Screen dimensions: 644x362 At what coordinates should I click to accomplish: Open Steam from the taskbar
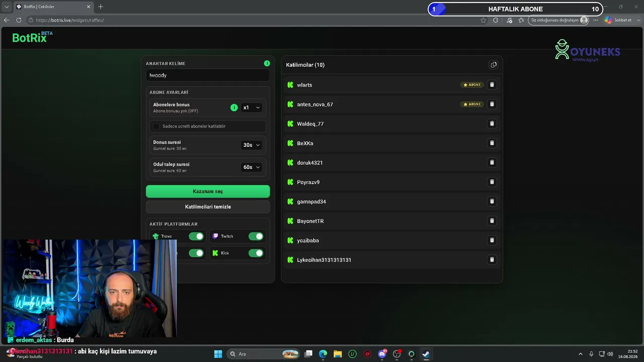tap(426, 354)
